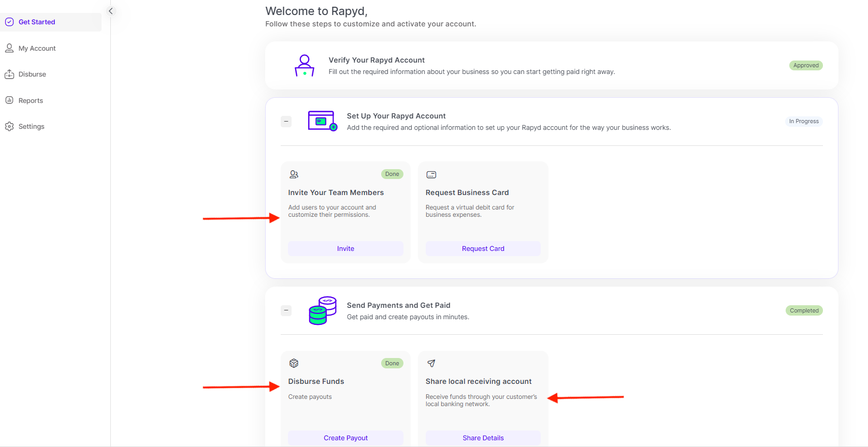The height and width of the screenshot is (447, 868).
Task: Click the Approved status badge
Action: click(x=806, y=66)
